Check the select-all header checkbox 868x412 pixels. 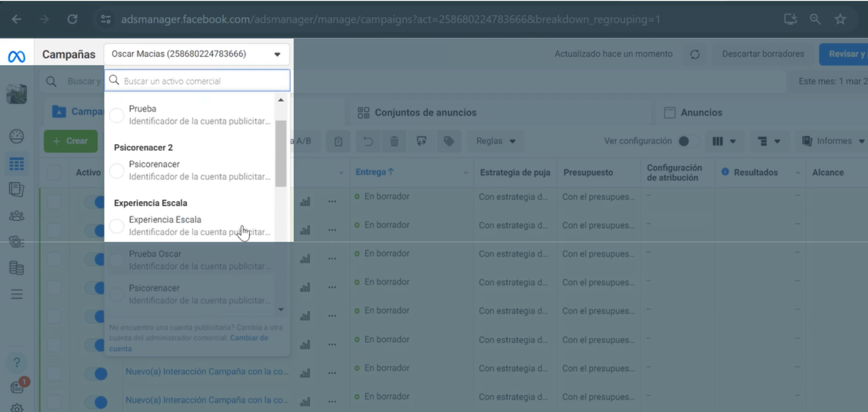pyautogui.click(x=54, y=173)
